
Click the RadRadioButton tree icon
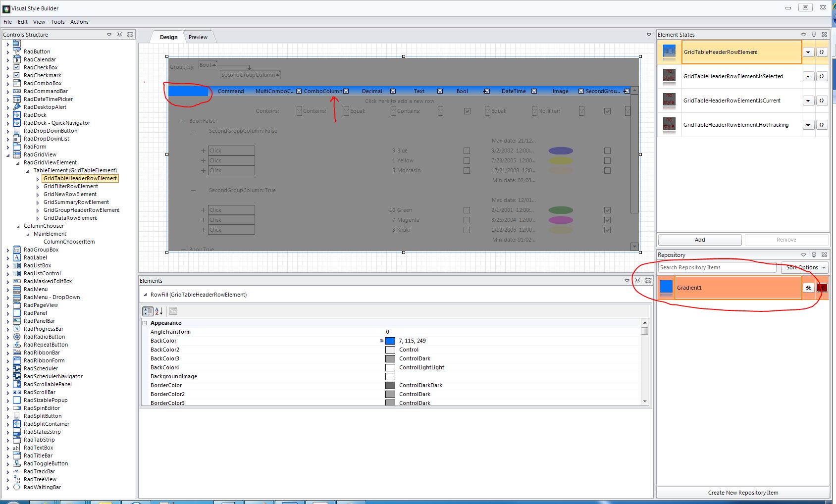pyautogui.click(x=17, y=337)
